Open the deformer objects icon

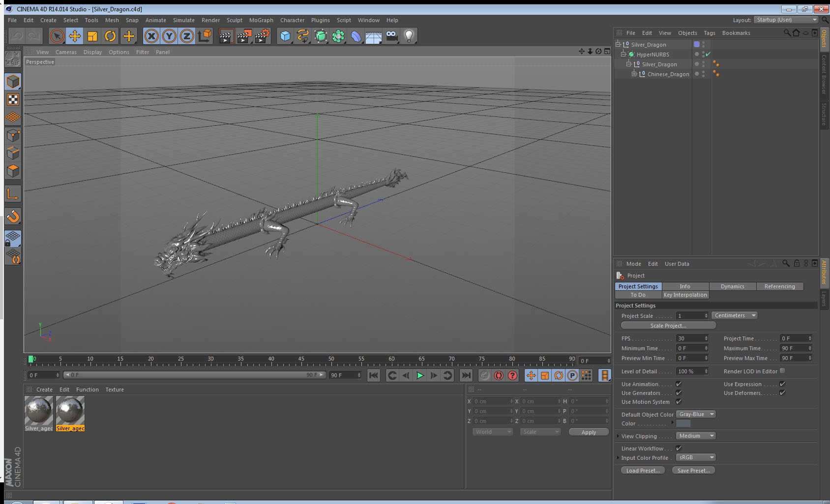point(356,36)
